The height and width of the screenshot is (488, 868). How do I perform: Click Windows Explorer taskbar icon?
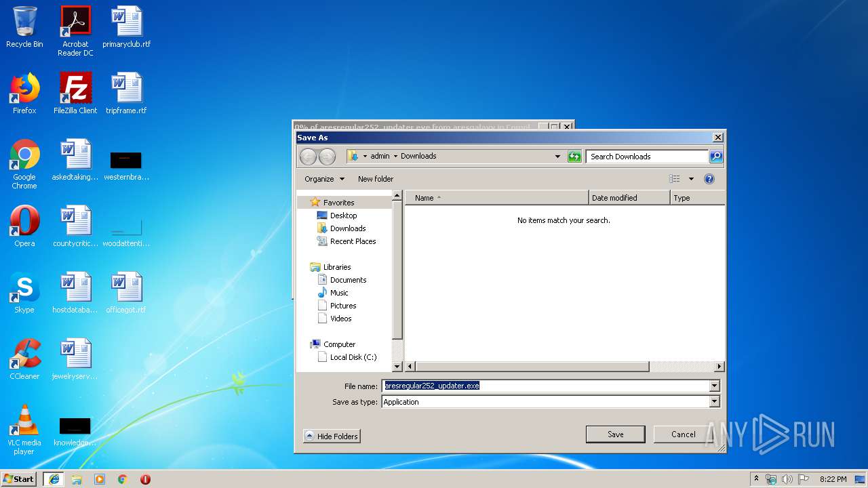coord(77,479)
